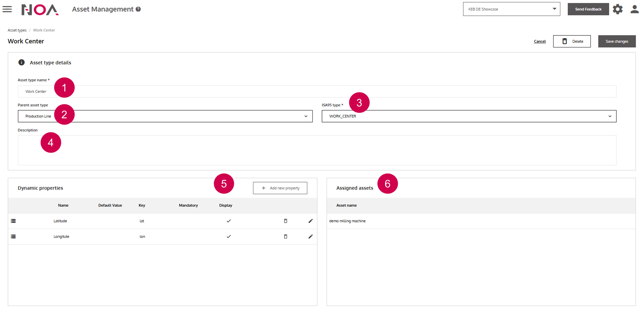Edit the Longitute property with pencil icon
The width and height of the screenshot is (644, 311).
tap(310, 237)
